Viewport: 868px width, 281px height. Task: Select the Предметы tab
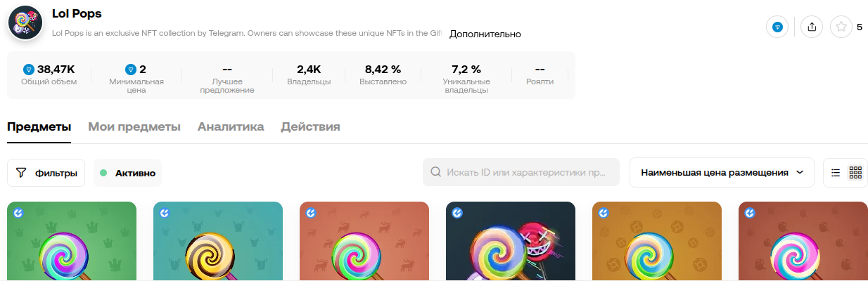tap(39, 127)
